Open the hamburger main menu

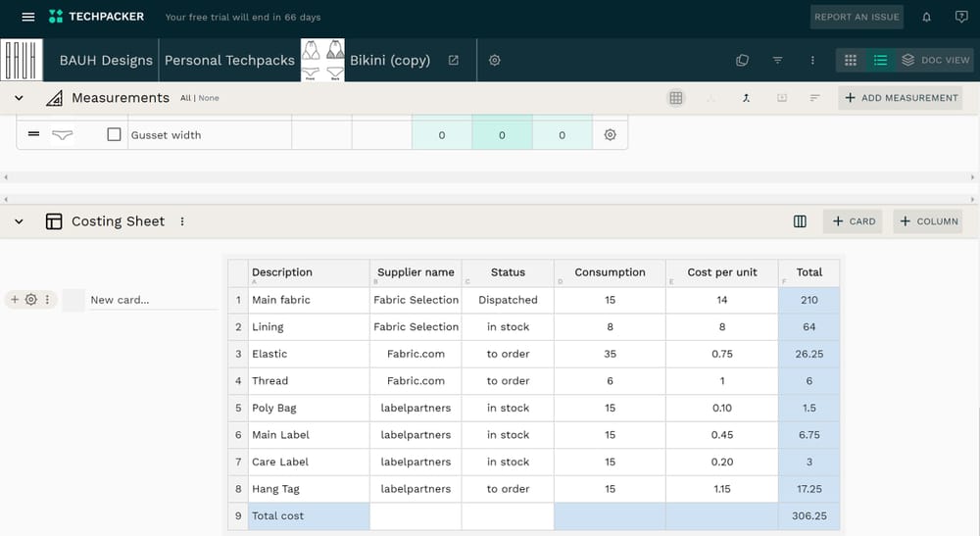[x=27, y=17]
